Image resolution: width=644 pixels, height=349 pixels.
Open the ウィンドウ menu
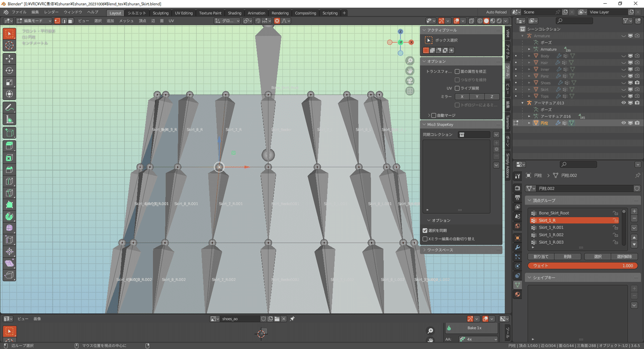72,12
